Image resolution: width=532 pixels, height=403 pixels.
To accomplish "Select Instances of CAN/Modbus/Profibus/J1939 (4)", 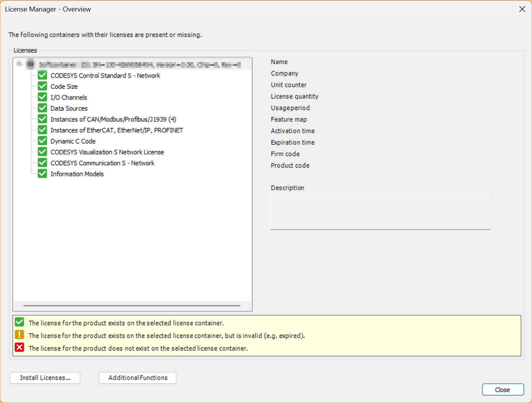I will click(113, 119).
